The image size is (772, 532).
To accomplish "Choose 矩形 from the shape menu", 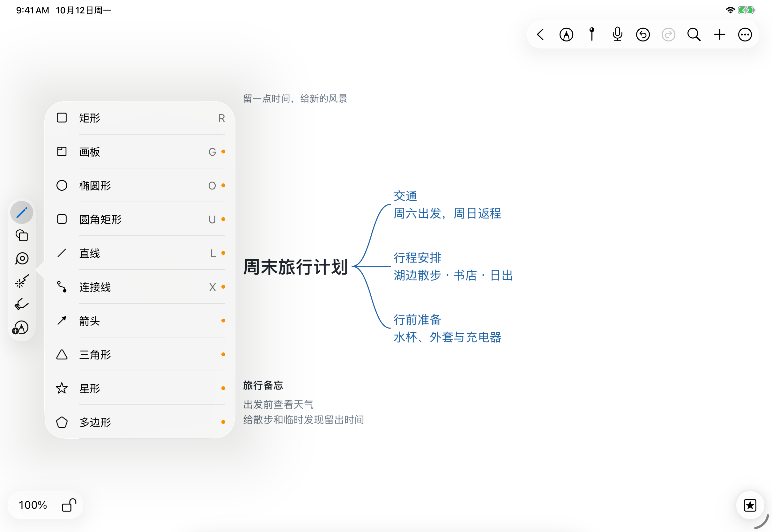I will 140,118.
